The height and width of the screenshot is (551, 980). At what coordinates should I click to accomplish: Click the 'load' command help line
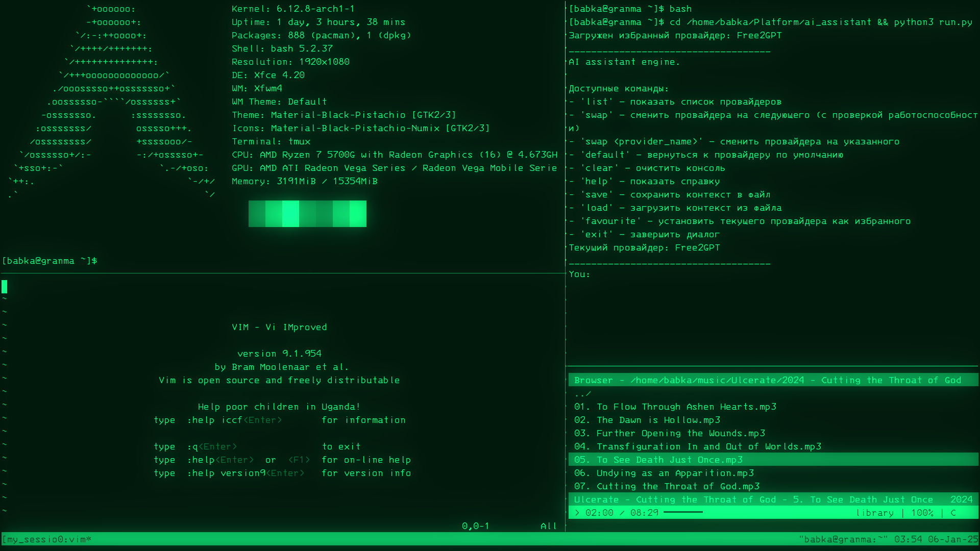(x=675, y=208)
